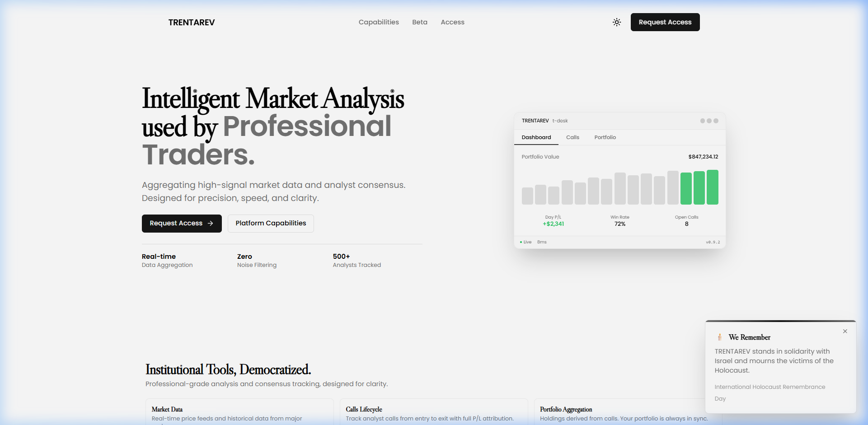Switch to the Calls tab in t-desk
This screenshot has width=868, height=425.
[572, 137]
